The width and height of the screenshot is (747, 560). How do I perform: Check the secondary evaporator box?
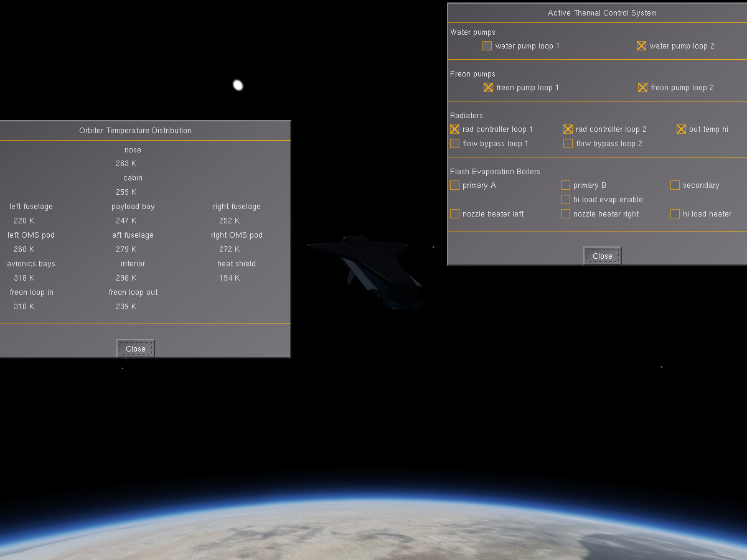tap(675, 185)
